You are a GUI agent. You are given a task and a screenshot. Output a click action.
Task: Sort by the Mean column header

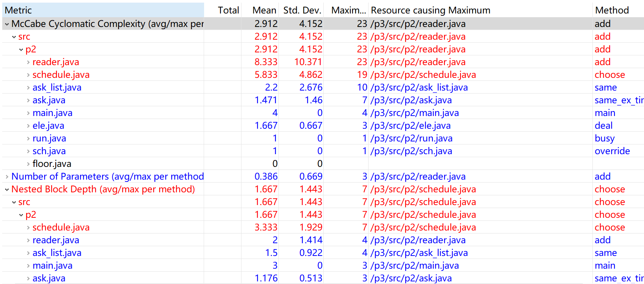point(264,10)
